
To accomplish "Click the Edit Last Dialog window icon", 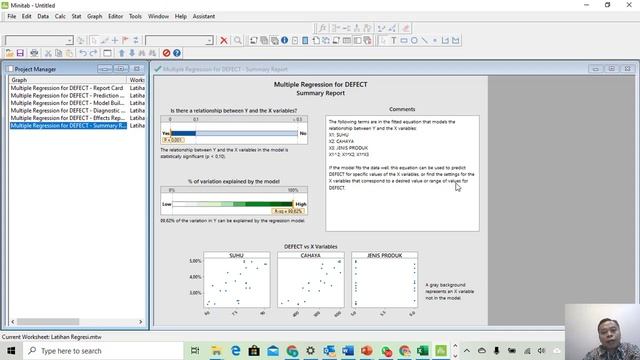I will click(x=107, y=53).
